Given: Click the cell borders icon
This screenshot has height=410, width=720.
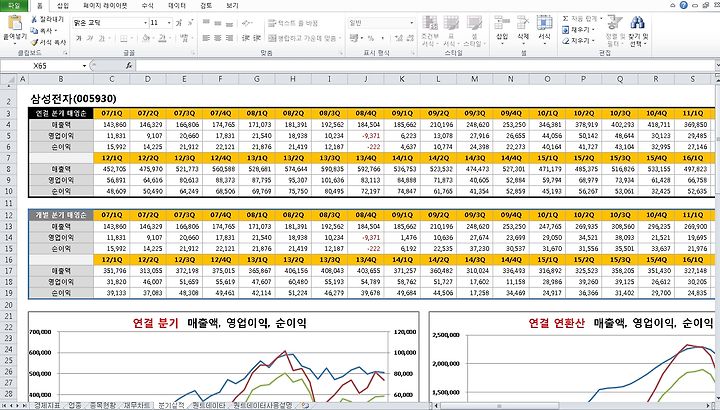Looking at the screenshot, I should tap(124, 38).
